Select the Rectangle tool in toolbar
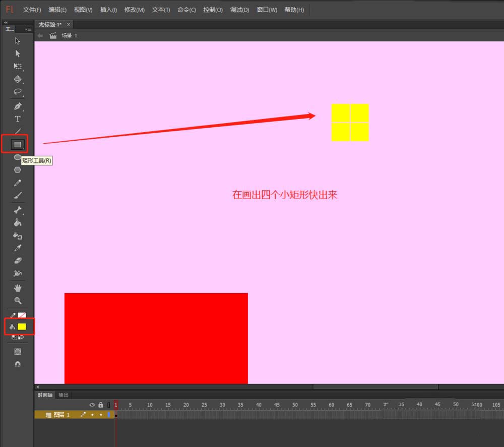 18,144
